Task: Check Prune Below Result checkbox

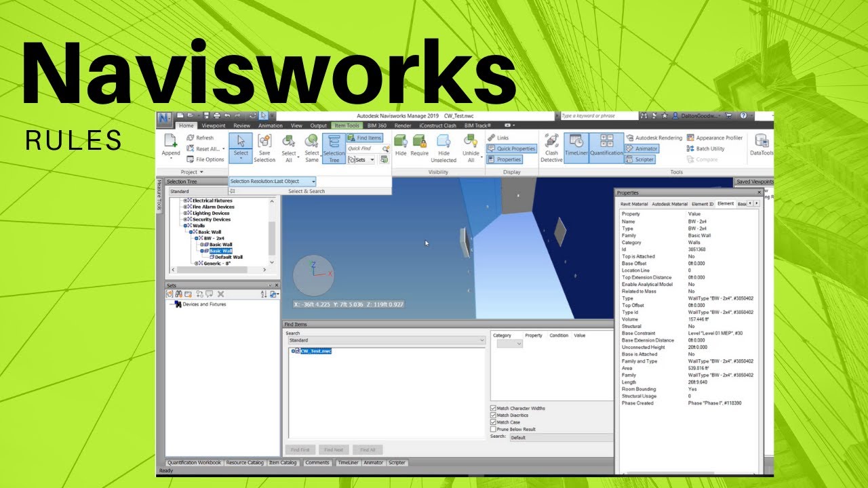Action: click(493, 429)
